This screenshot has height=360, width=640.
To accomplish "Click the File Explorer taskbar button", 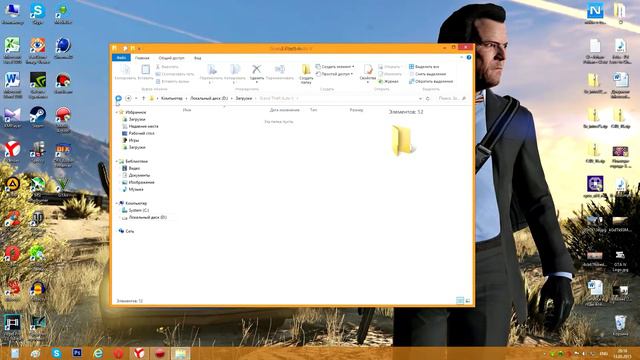I will (x=180, y=353).
